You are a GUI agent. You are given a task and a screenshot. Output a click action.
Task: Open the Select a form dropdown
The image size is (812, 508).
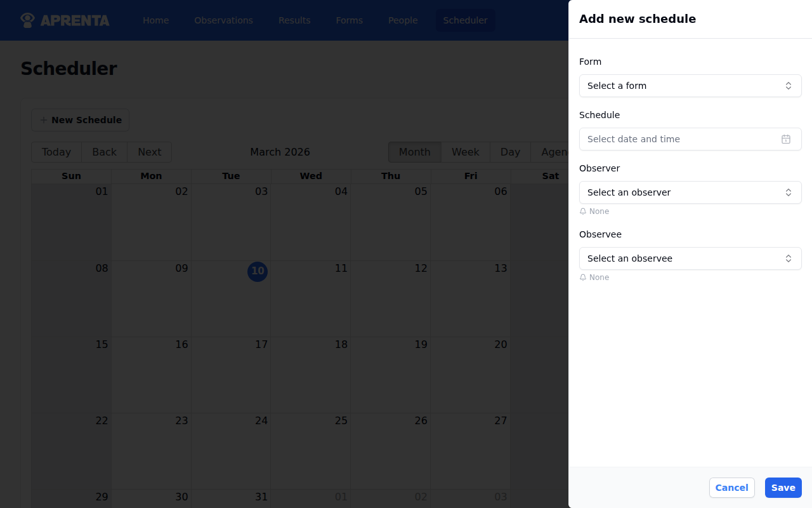point(690,86)
